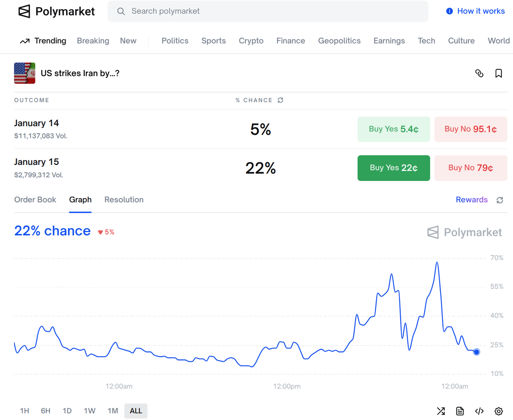Bookmark the US strikes Iran market
This screenshot has width=513, height=420.
[499, 73]
